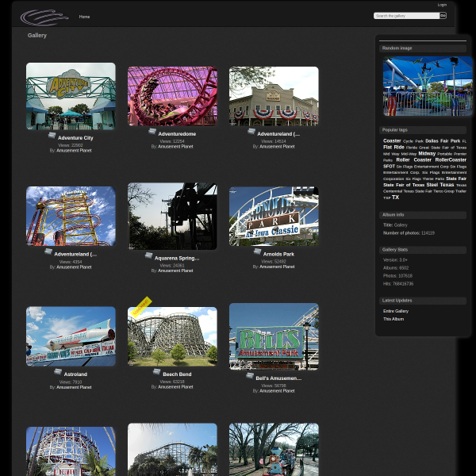Select the SFOT tag
The image size is (476, 476).
pyautogui.click(x=389, y=167)
